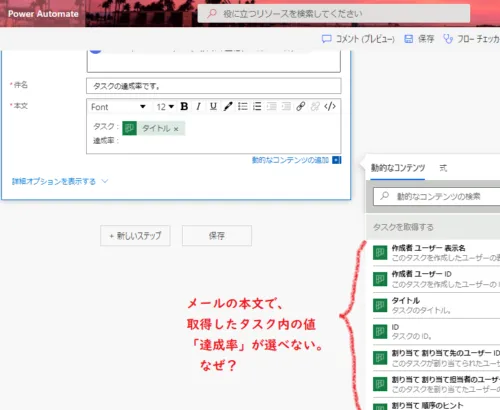Toggle italic formatting in body editor
Image resolution: width=500 pixels, height=410 pixels.
point(199,107)
